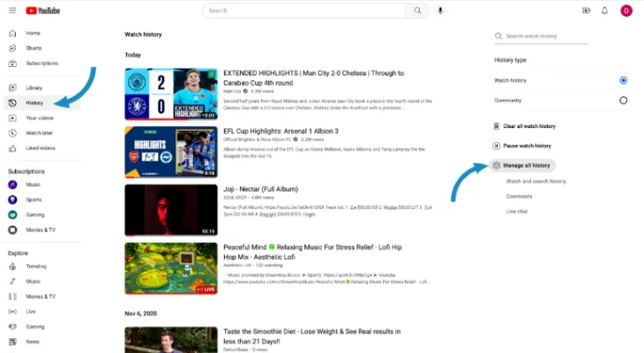Open Smoothie Diet video thumbnail
The height and width of the screenshot is (353, 644).
[x=171, y=340]
